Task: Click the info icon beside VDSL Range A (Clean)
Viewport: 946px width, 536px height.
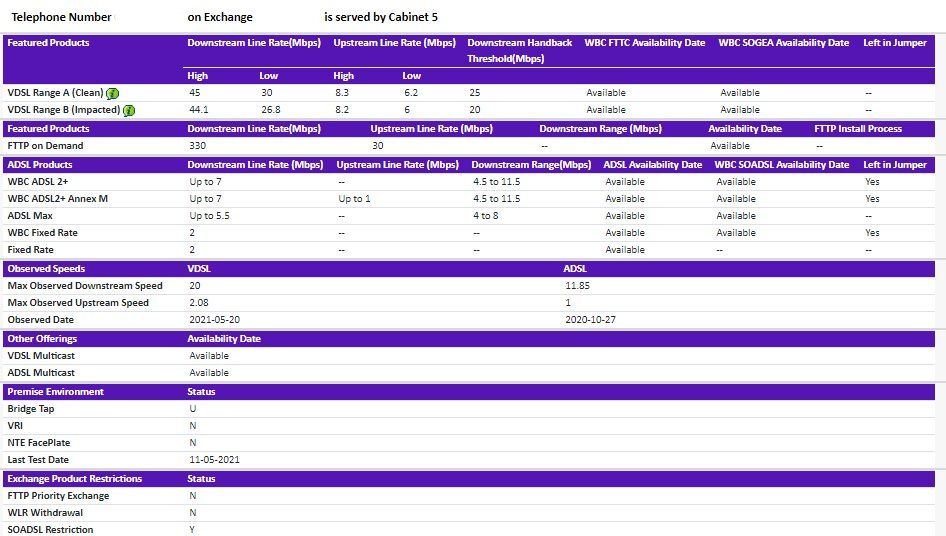Action: point(113,93)
